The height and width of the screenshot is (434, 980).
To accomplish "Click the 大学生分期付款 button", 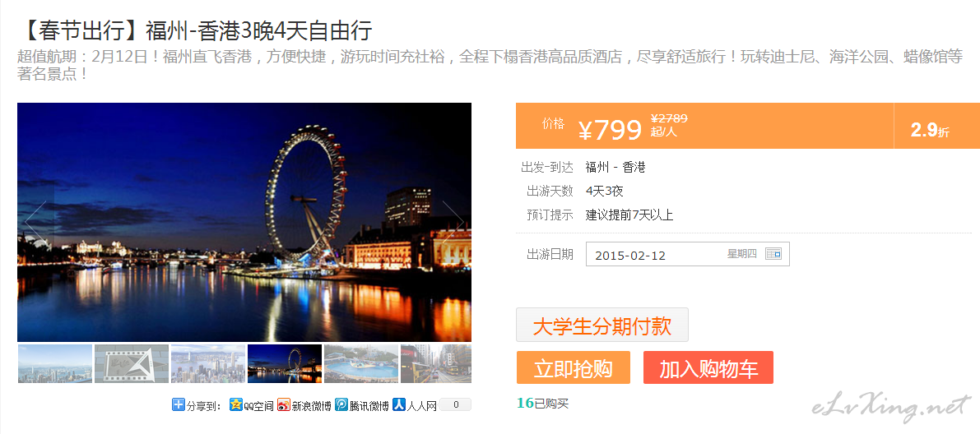I will click(601, 325).
